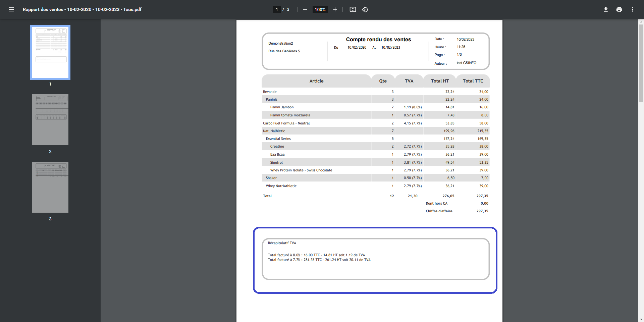Click the Total TTC column header
Image resolution: width=644 pixels, height=322 pixels.
473,81
